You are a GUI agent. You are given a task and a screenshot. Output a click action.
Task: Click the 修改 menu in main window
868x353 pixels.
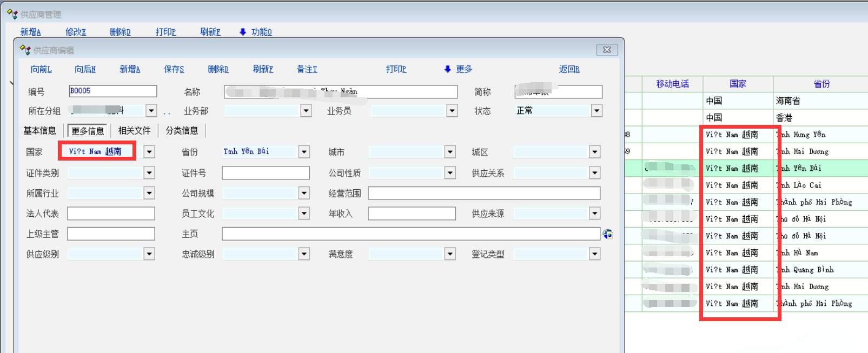point(76,32)
